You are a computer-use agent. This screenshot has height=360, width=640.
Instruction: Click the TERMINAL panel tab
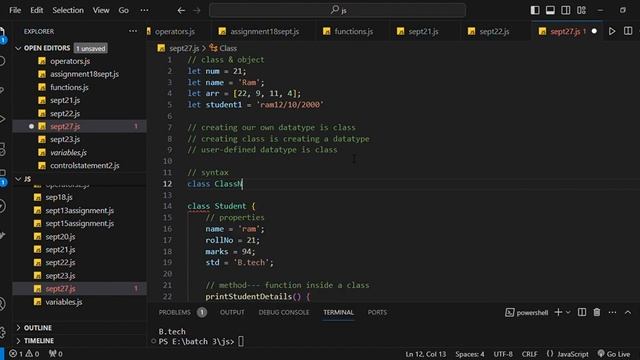tap(338, 312)
